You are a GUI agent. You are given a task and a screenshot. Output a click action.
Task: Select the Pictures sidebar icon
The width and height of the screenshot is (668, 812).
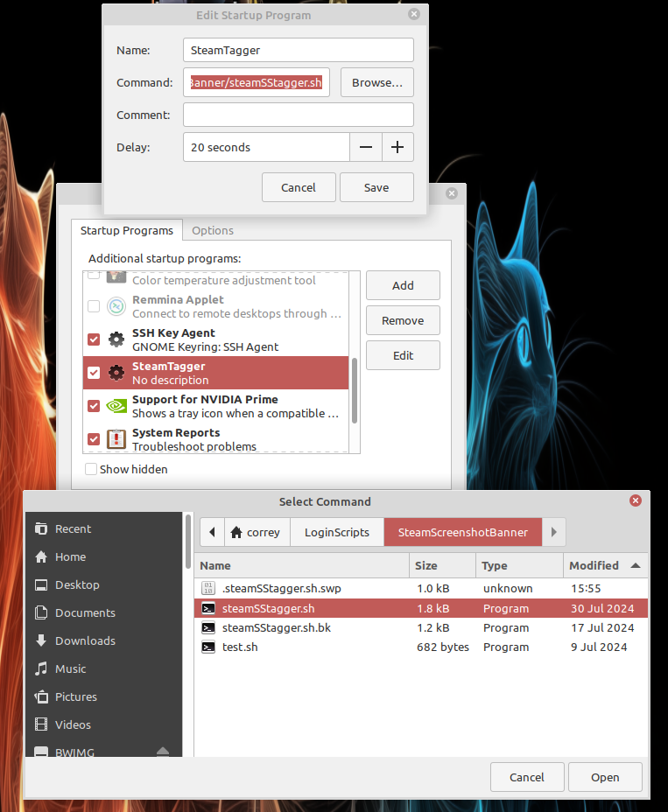click(41, 696)
